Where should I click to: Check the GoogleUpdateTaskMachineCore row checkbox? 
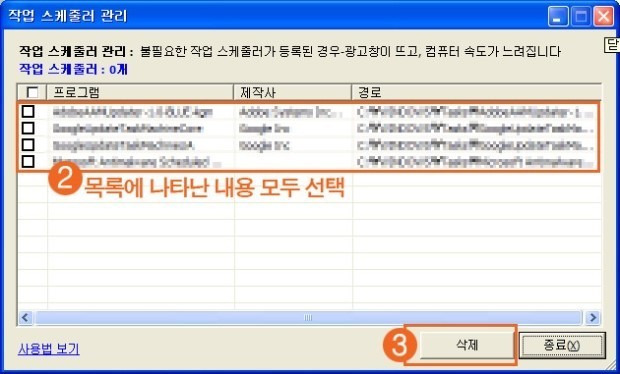(x=28, y=128)
